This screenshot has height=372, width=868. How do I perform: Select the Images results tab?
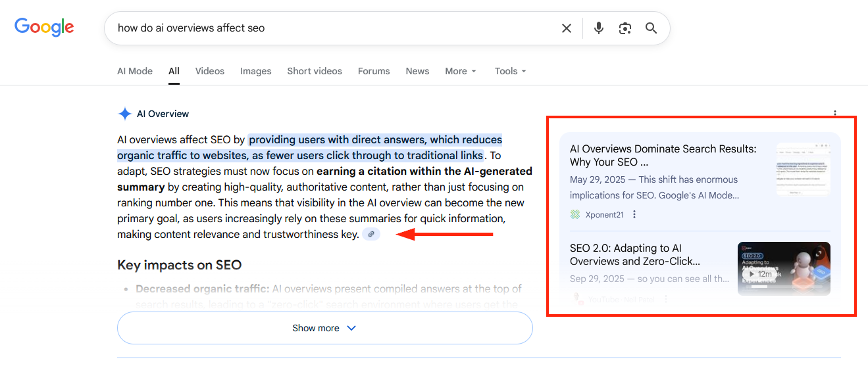[x=255, y=71]
